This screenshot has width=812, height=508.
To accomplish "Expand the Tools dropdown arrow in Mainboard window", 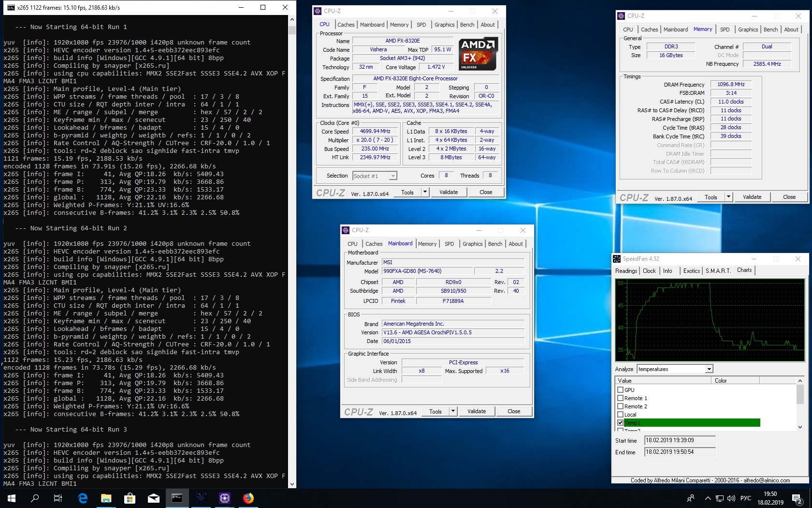I will coord(453,411).
